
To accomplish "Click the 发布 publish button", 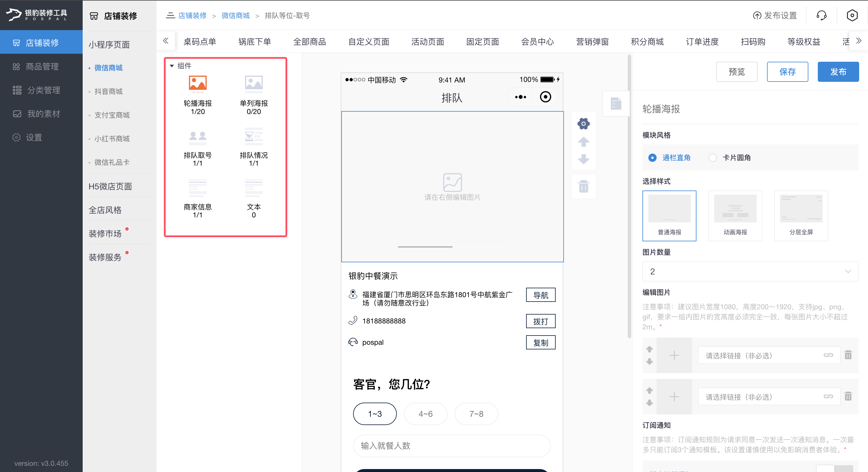I will tap(838, 72).
